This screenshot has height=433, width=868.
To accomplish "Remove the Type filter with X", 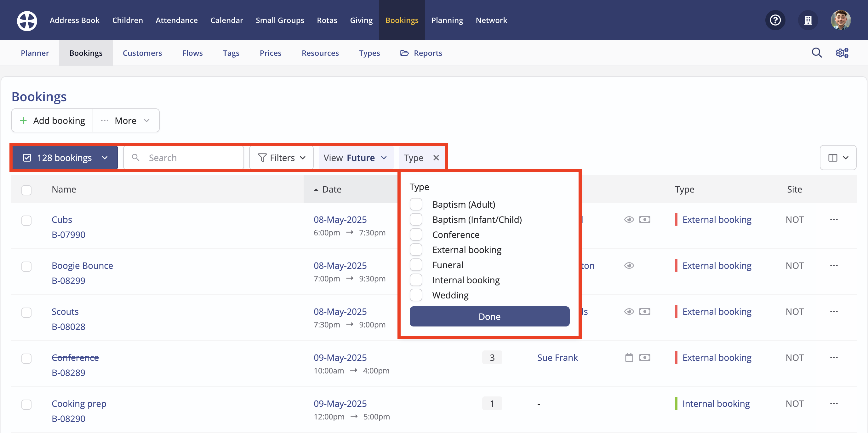I will (436, 158).
